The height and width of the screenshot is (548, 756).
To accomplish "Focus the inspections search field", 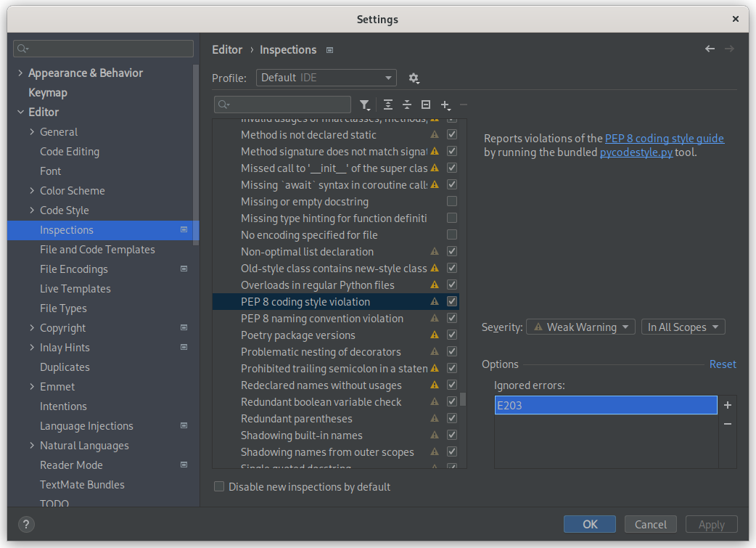I will tap(282, 105).
